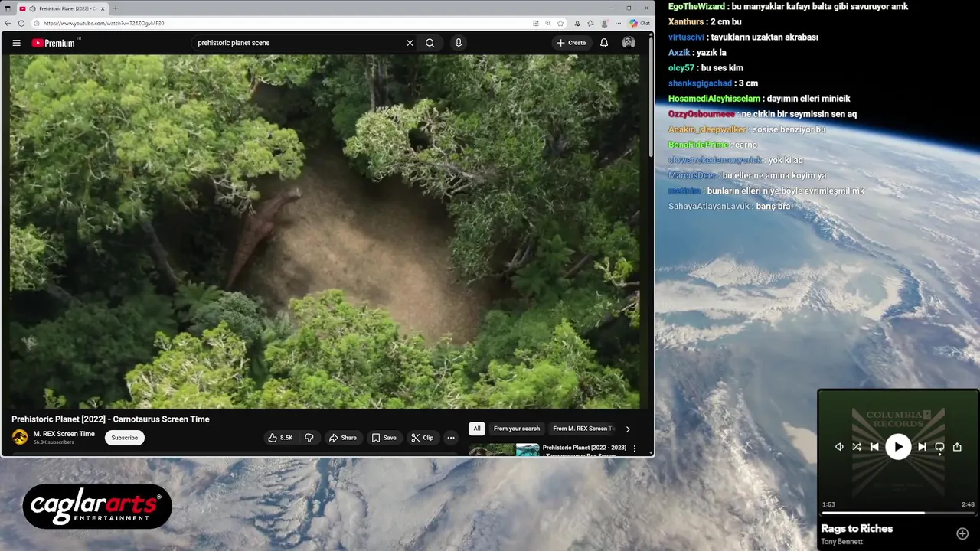980x551 pixels.
Task: Toggle repeat in the music widget
Action: tap(939, 447)
